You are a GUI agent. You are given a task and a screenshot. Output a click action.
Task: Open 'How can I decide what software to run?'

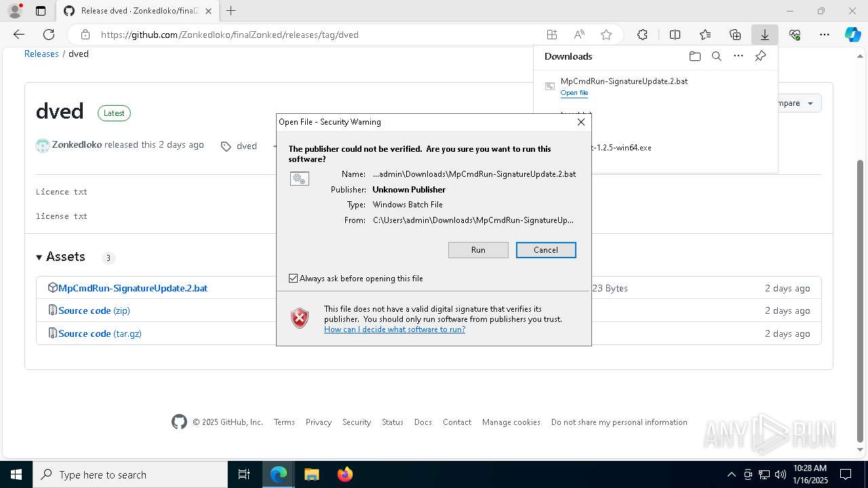point(395,329)
